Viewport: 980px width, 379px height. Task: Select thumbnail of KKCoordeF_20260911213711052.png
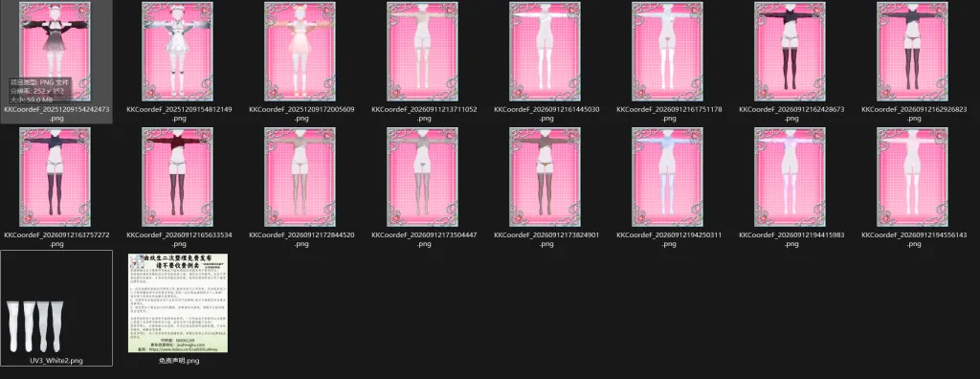[422, 52]
